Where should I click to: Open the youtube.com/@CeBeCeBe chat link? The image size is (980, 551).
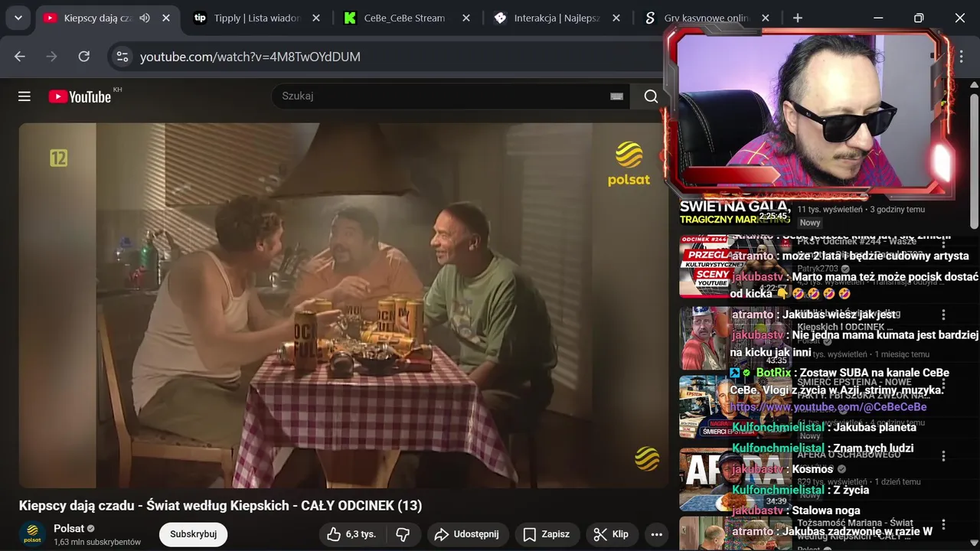(828, 407)
